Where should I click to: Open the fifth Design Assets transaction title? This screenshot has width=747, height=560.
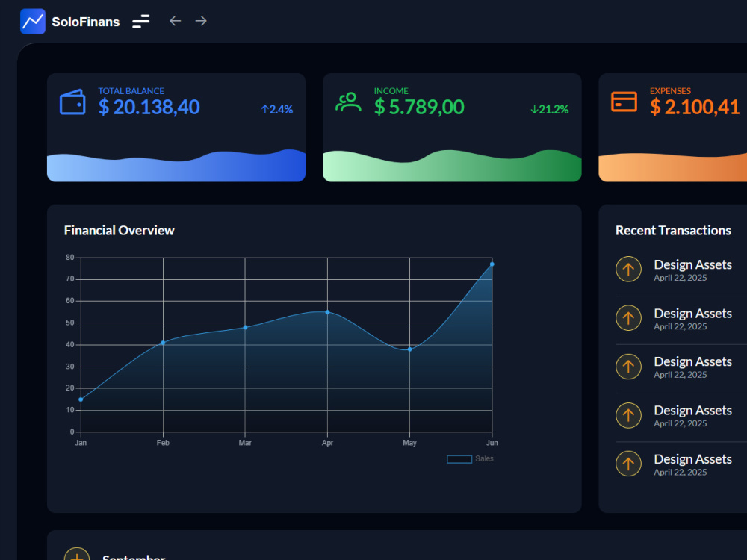[692, 459]
